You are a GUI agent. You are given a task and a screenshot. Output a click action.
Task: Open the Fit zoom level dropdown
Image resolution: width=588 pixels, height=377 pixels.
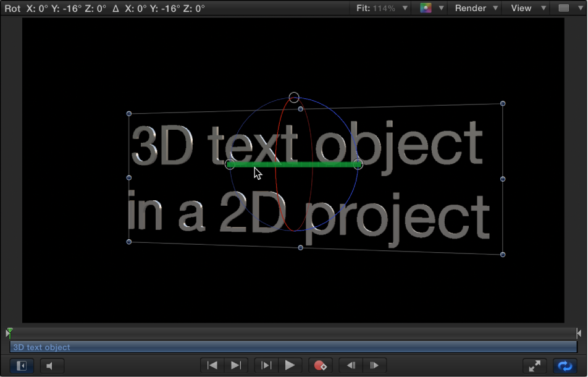click(x=381, y=8)
